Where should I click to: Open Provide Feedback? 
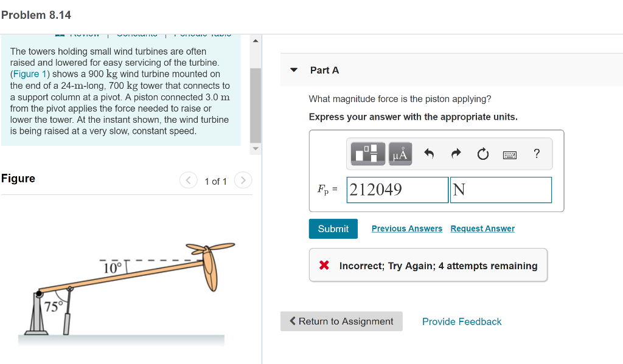462,321
